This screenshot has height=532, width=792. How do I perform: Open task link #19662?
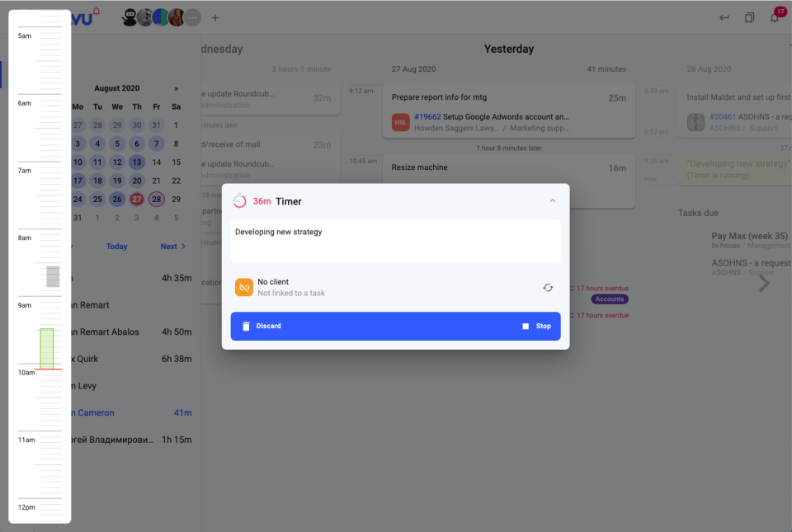pyautogui.click(x=427, y=116)
